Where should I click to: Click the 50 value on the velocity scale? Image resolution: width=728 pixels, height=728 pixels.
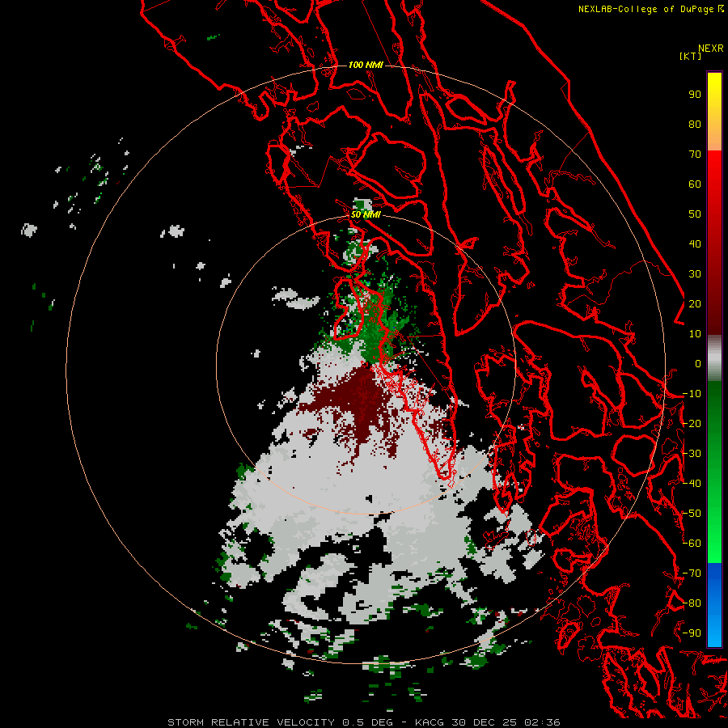tap(695, 214)
